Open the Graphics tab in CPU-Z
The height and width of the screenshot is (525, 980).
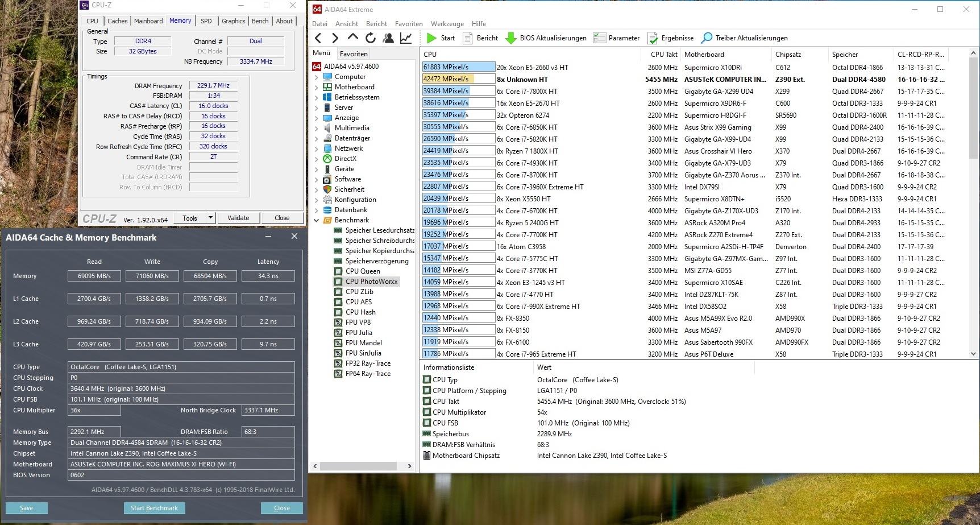234,21
